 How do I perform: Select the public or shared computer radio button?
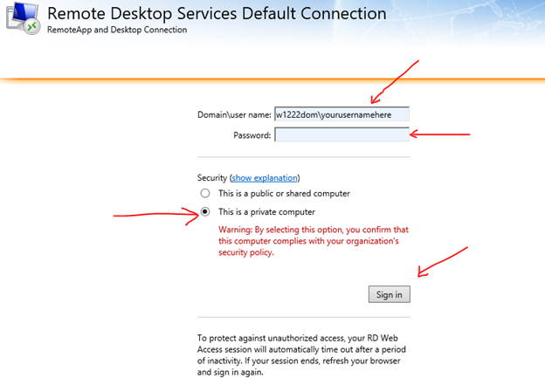204,193
